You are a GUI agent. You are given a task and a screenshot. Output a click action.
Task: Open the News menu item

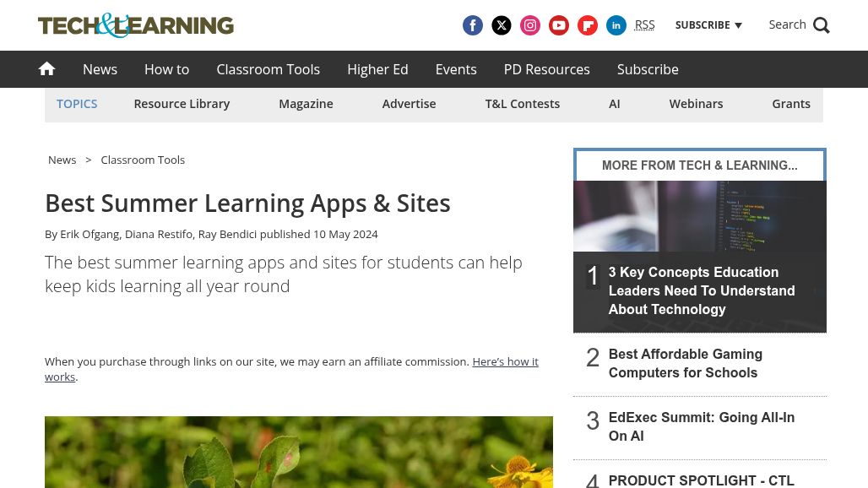(100, 69)
